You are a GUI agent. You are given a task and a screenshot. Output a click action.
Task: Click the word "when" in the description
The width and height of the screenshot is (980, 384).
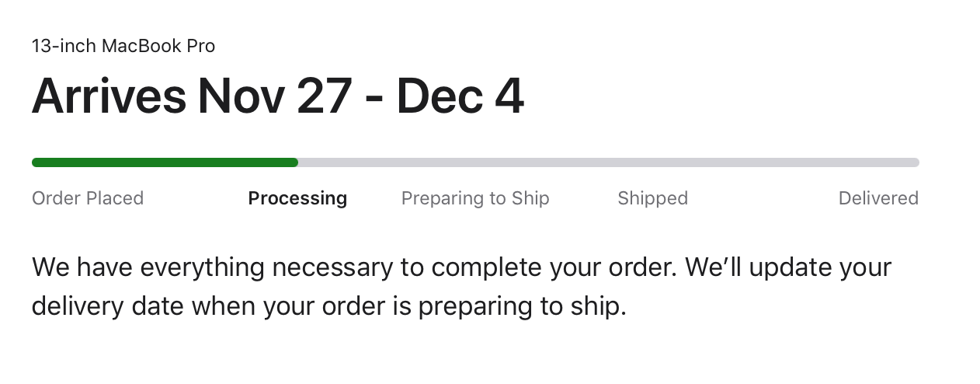tap(224, 306)
